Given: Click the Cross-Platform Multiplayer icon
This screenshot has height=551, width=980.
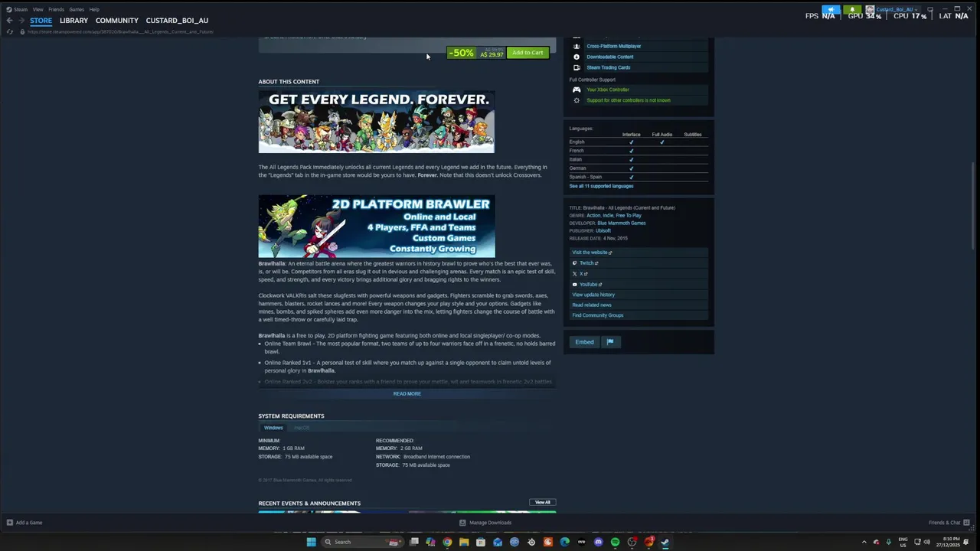Looking at the screenshot, I should pyautogui.click(x=577, y=46).
